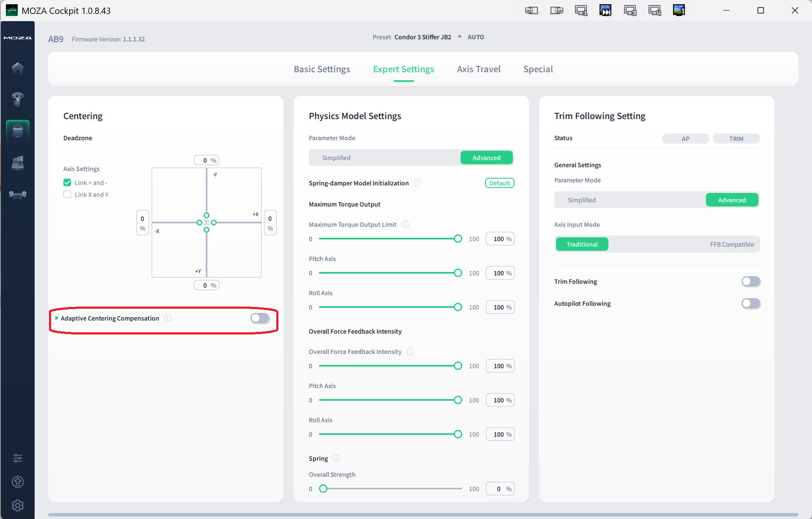Open the Preset dropdown arrow

tap(460, 37)
